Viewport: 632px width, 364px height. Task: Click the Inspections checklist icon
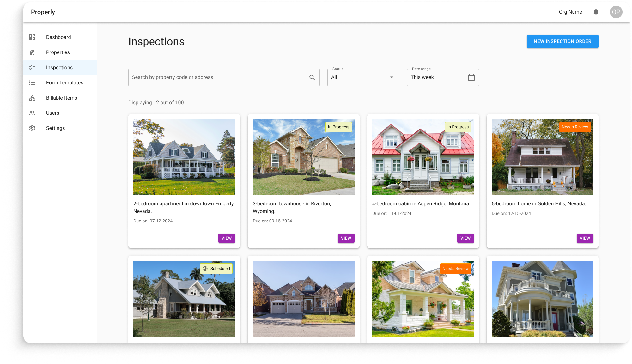[32, 68]
